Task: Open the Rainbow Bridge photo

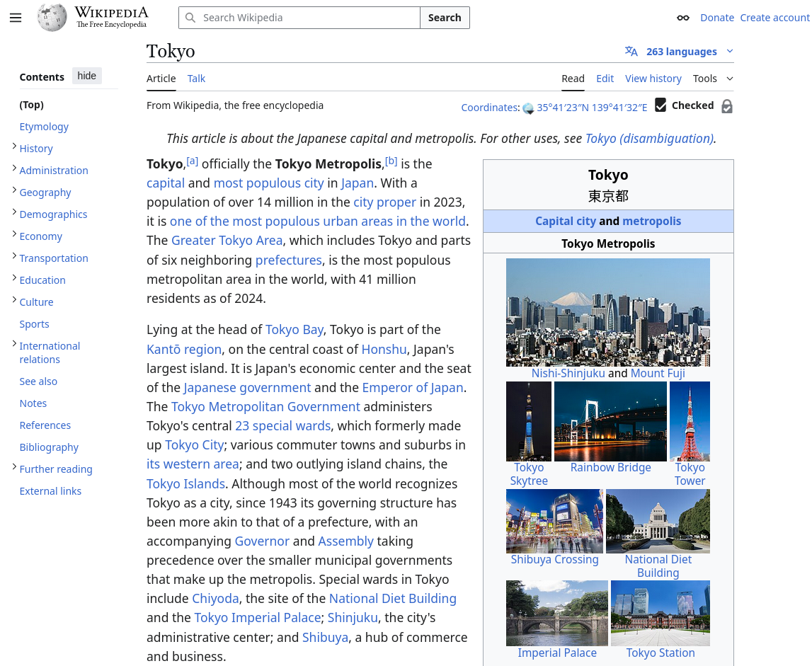Action: click(x=610, y=421)
